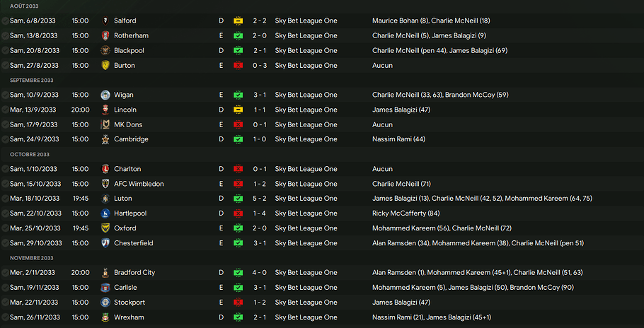
Task: Open the Wigan team badge
Action: [105, 95]
